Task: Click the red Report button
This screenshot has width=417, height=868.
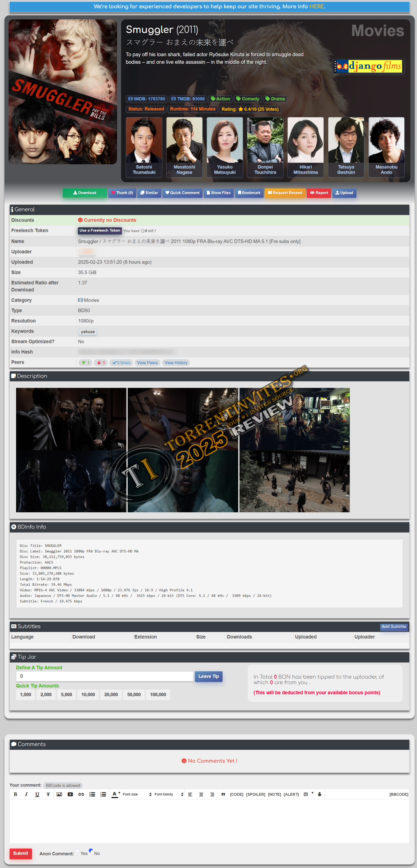Action: 319,193
